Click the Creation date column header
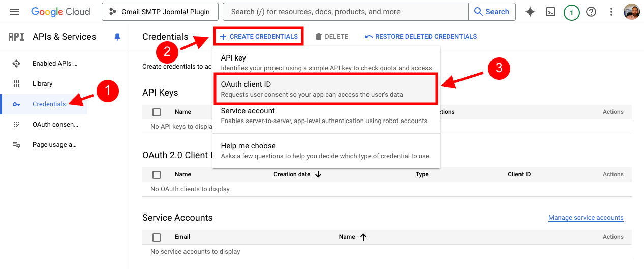The width and height of the screenshot is (644, 269). click(x=292, y=174)
